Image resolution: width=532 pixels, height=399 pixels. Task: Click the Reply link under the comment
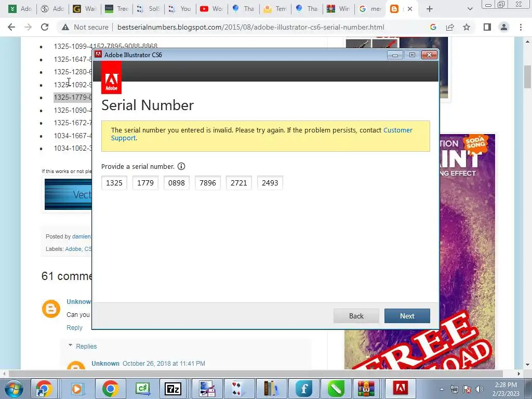coord(74,328)
